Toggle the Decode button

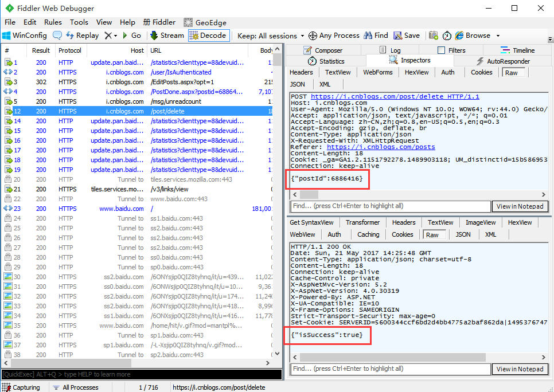click(x=208, y=36)
